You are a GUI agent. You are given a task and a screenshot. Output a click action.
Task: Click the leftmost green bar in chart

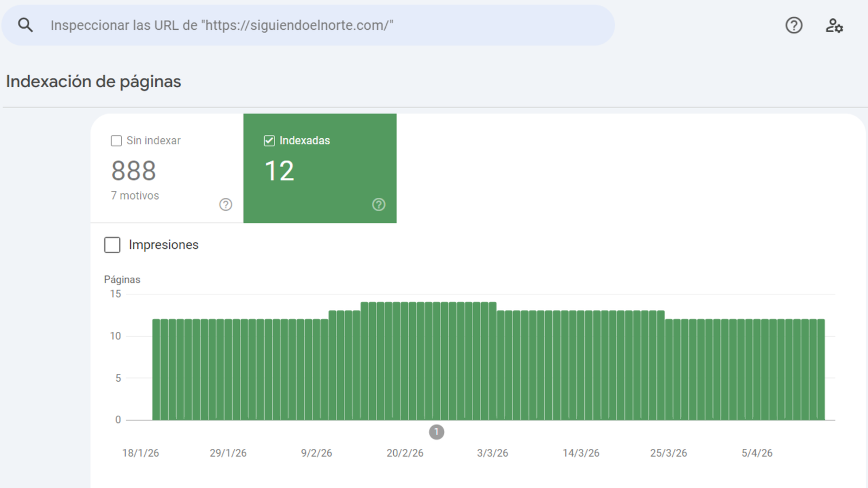tap(156, 370)
